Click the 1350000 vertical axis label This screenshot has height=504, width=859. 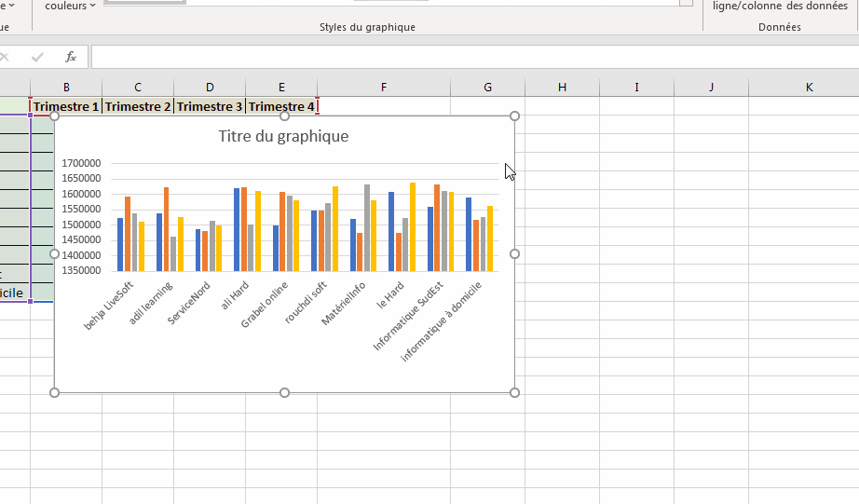click(81, 270)
